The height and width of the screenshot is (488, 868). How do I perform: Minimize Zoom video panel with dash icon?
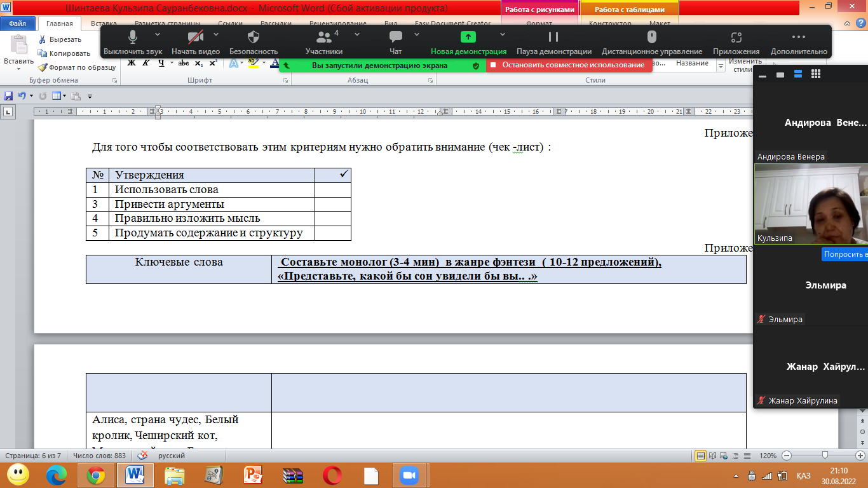tap(763, 75)
